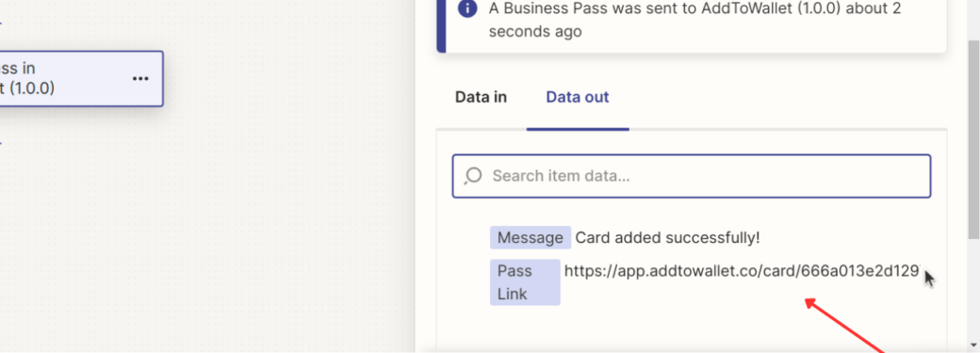Click the vertical scrollbar thumb
This screenshot has height=353, width=980.
(973, 138)
